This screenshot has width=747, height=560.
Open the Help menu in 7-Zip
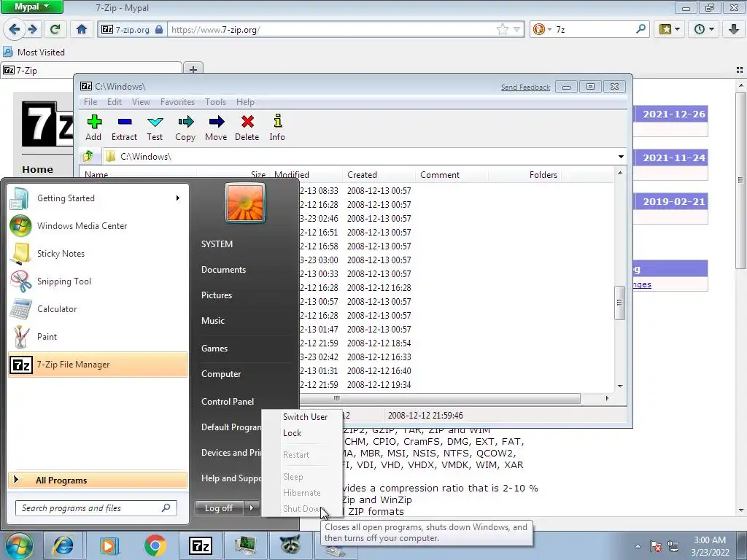[245, 102]
